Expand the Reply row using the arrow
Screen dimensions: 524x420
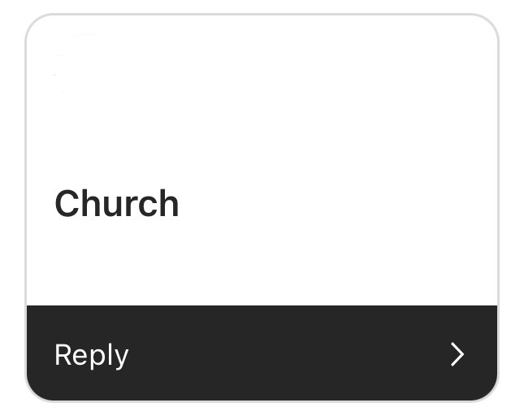[457, 354]
